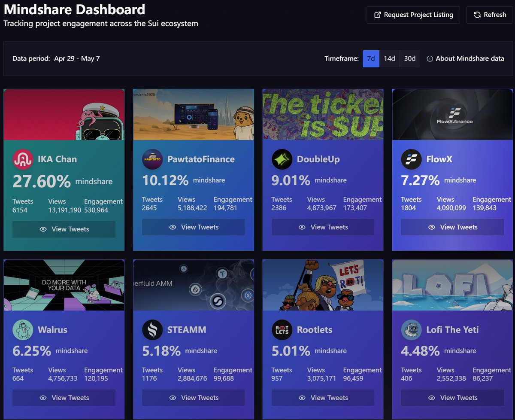Click the Mindshare Dashboard heading
Viewport: 515px width, 420px height.
pyautogui.click(x=74, y=9)
